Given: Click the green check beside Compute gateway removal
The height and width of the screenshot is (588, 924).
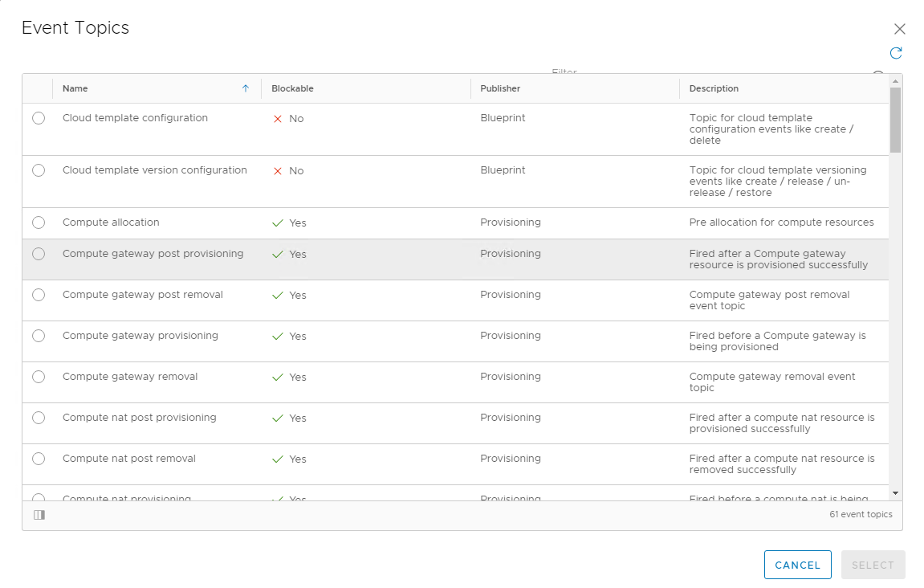Looking at the screenshot, I should [277, 376].
